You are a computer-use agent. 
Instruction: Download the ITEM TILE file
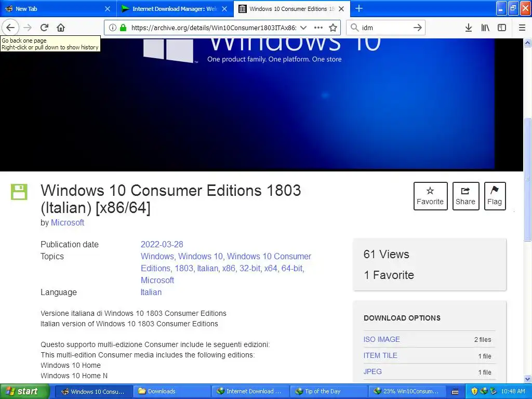380,355
